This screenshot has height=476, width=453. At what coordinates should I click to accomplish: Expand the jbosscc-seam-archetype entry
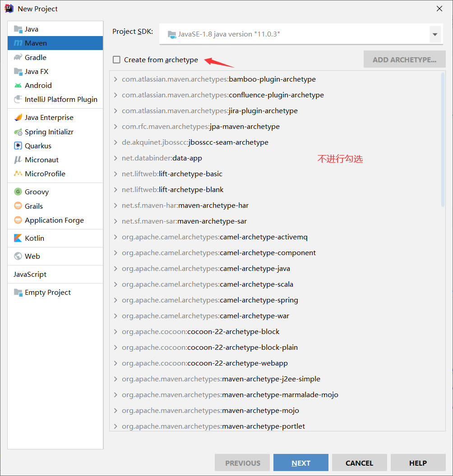click(x=116, y=142)
